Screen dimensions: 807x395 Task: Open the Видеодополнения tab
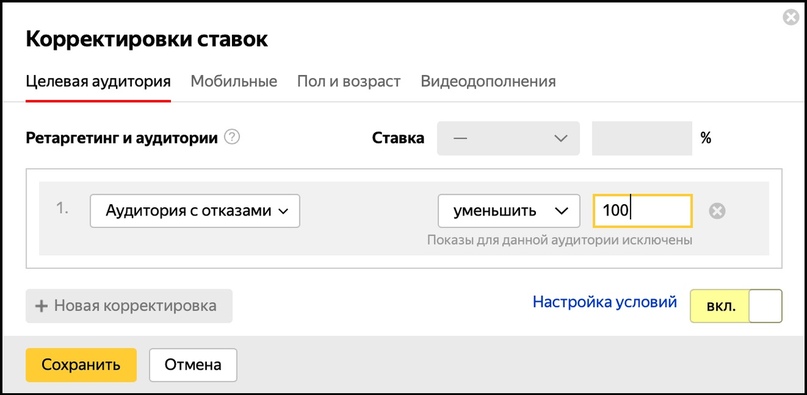[488, 81]
